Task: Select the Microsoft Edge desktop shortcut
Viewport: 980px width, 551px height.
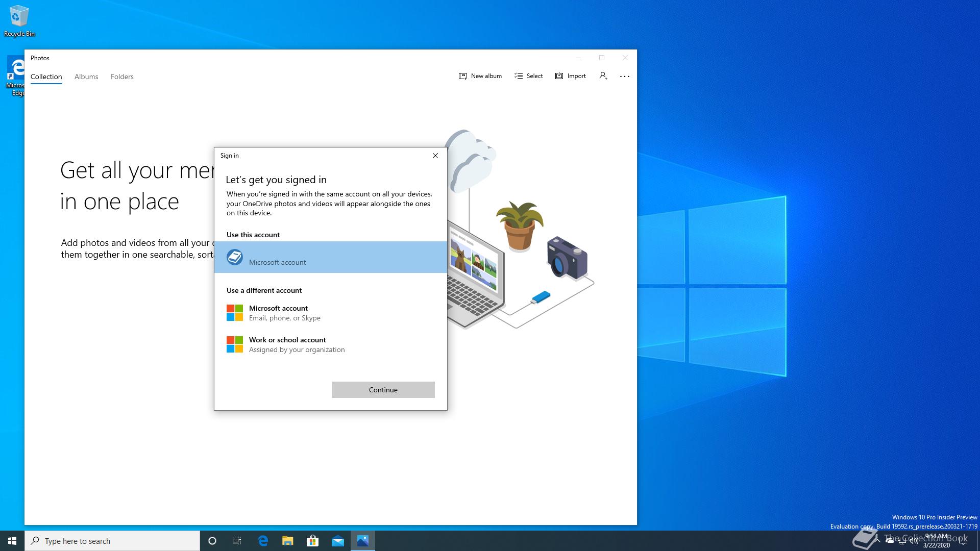Action: coord(16,76)
